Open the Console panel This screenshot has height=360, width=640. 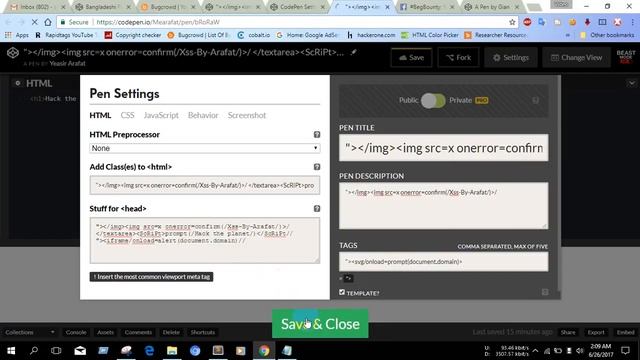(76, 332)
